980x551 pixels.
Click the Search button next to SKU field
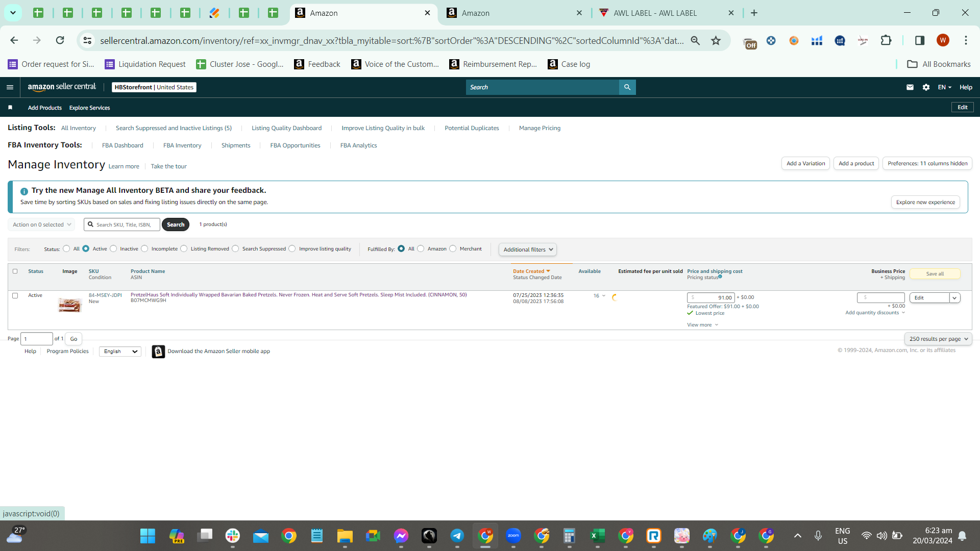click(x=176, y=224)
